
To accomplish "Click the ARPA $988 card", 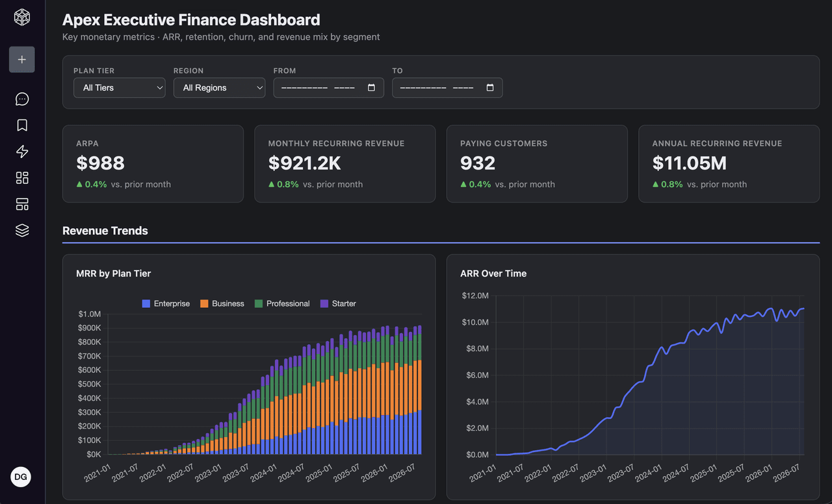I will coord(153,164).
